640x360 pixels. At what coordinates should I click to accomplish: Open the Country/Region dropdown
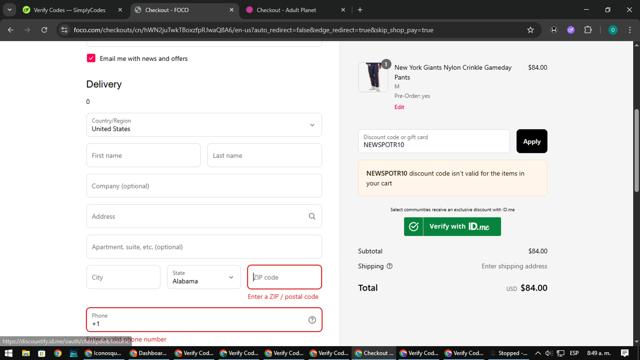(204, 125)
